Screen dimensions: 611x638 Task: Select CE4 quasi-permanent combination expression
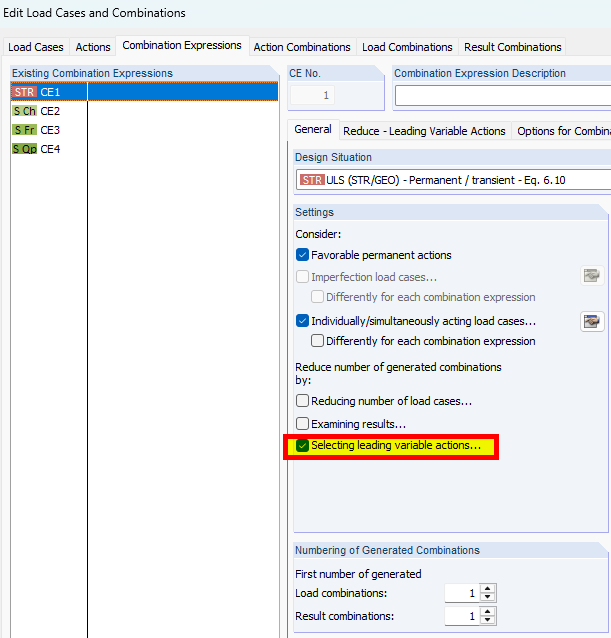[x=144, y=149]
